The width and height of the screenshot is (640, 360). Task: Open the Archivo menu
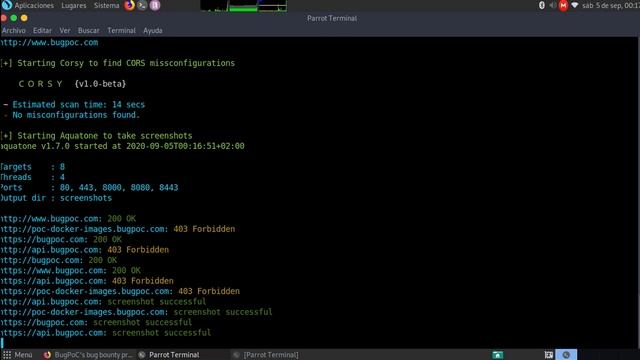coord(13,31)
